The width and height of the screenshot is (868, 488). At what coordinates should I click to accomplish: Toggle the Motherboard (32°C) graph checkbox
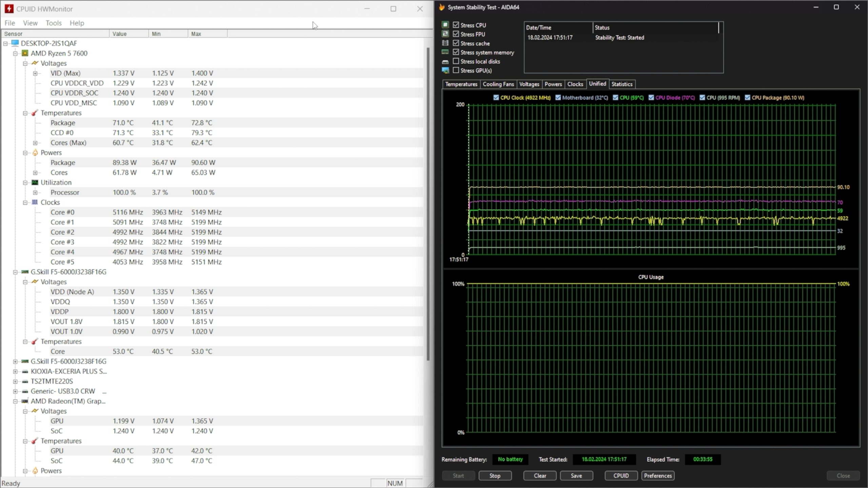[x=558, y=98]
